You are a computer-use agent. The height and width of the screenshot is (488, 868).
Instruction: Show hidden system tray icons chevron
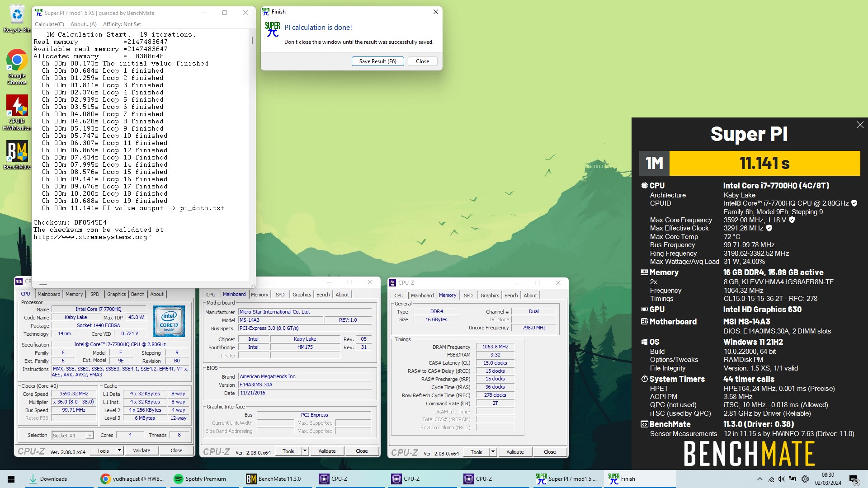[759, 479]
